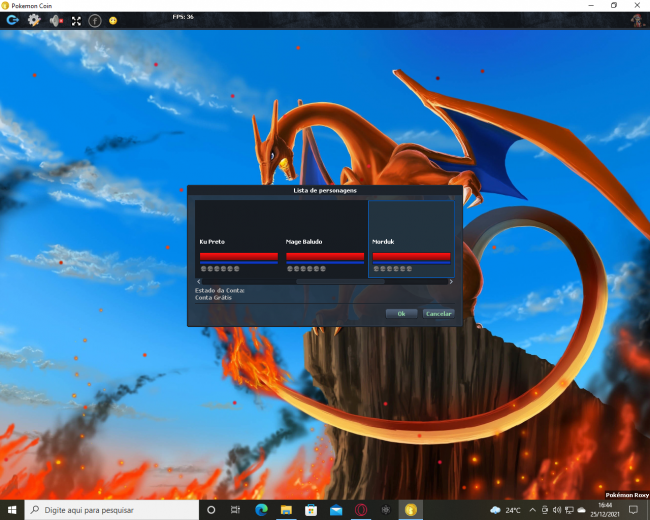Click the yellow emoji face icon

(113, 20)
